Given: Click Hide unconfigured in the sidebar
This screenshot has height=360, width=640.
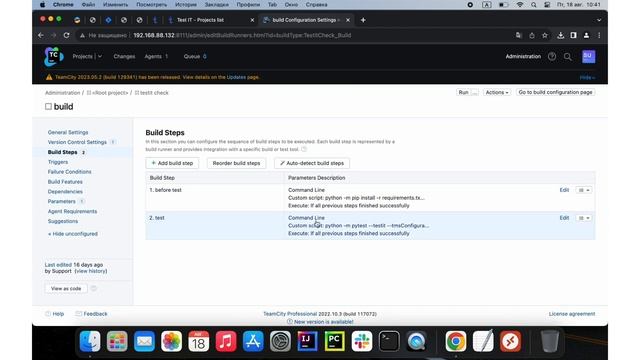Looking at the screenshot, I should click(x=73, y=234).
